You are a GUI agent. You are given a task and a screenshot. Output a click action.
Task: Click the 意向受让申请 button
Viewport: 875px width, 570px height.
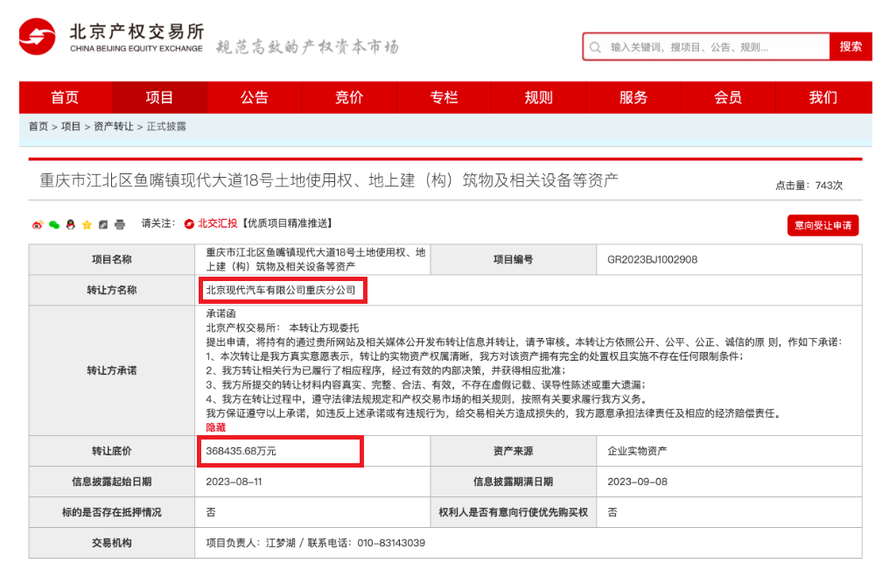[823, 226]
